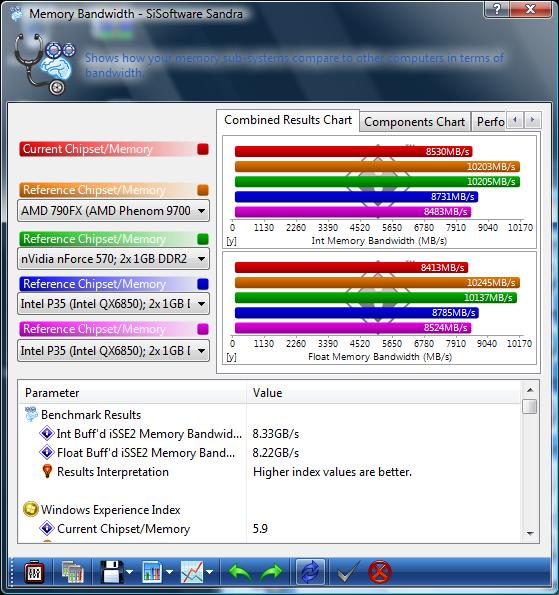This screenshot has height=595, width=559.
Task: Click the diamond icon beside Float Buff'd row
Action: [x=47, y=452]
